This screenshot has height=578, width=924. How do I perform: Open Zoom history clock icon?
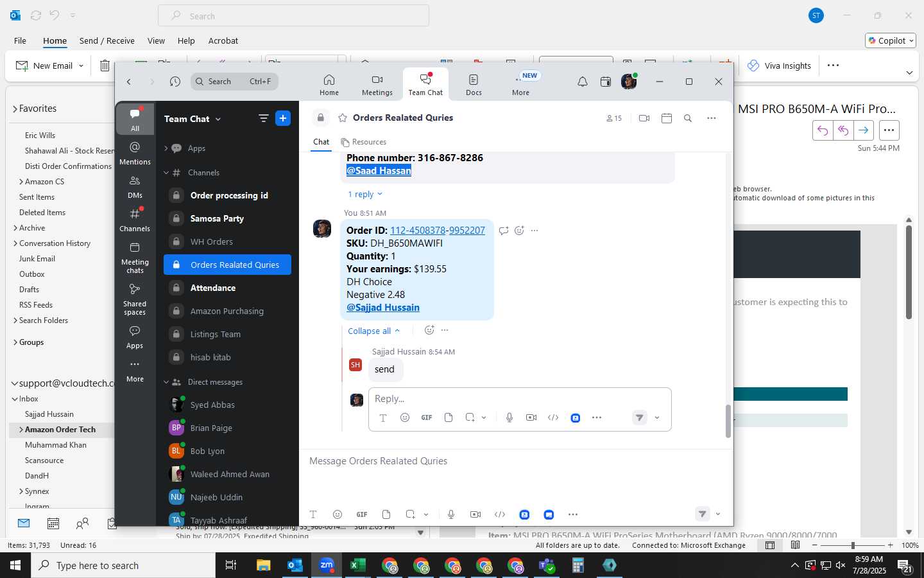point(175,82)
